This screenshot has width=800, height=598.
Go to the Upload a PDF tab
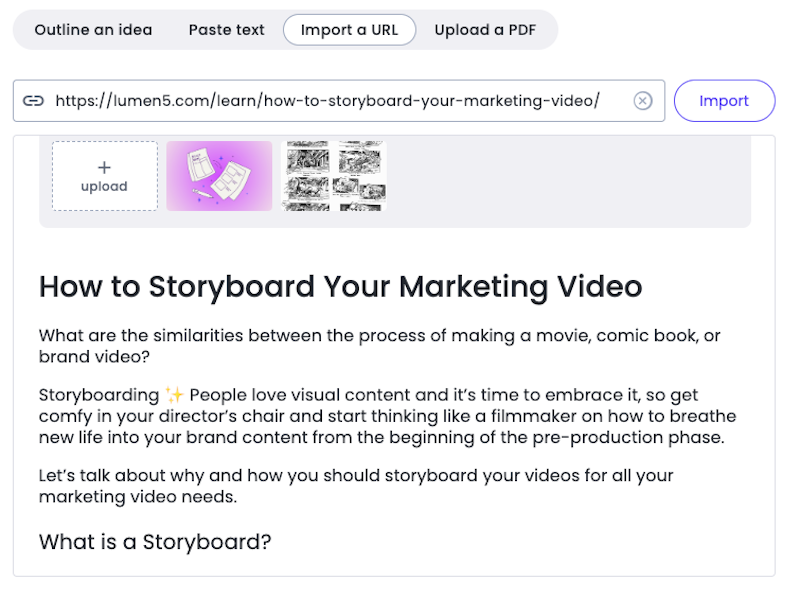point(485,30)
